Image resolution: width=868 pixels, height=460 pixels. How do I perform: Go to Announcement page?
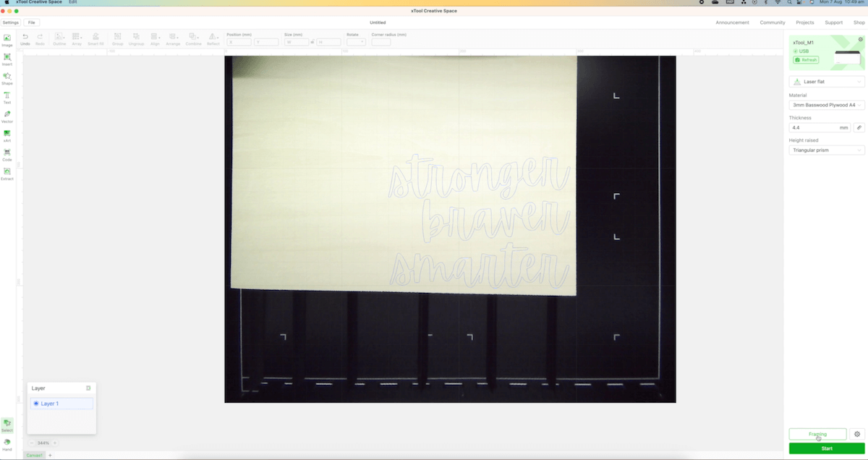coord(732,22)
